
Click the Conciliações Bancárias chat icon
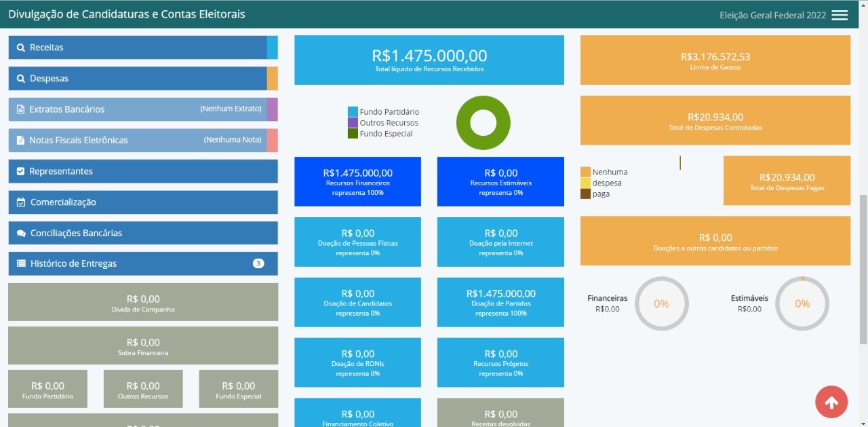click(20, 234)
